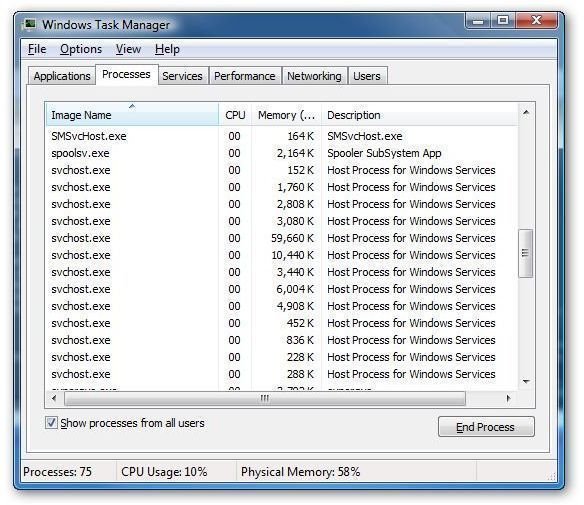Select the svchost.exe using 152 K
Screen dimensions: 584x505
click(x=282, y=170)
